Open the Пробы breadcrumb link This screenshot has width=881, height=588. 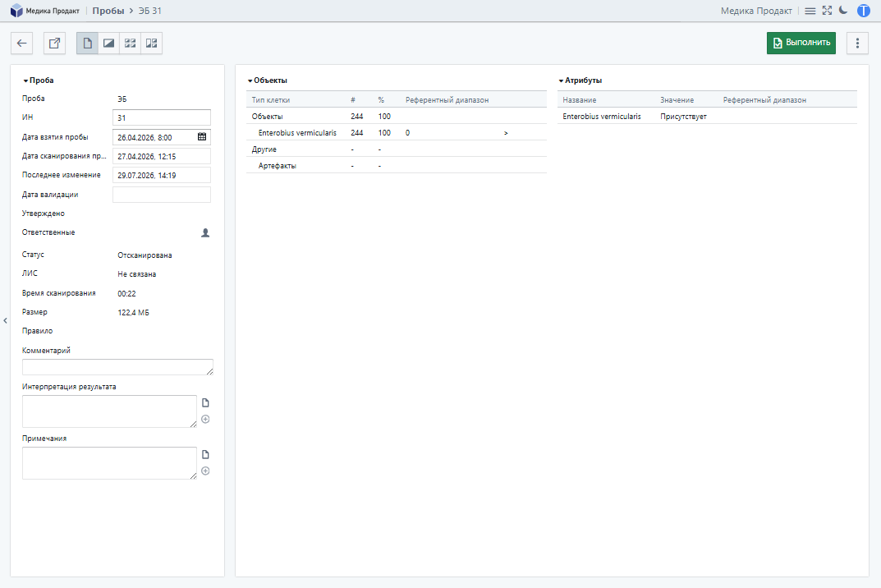(108, 11)
